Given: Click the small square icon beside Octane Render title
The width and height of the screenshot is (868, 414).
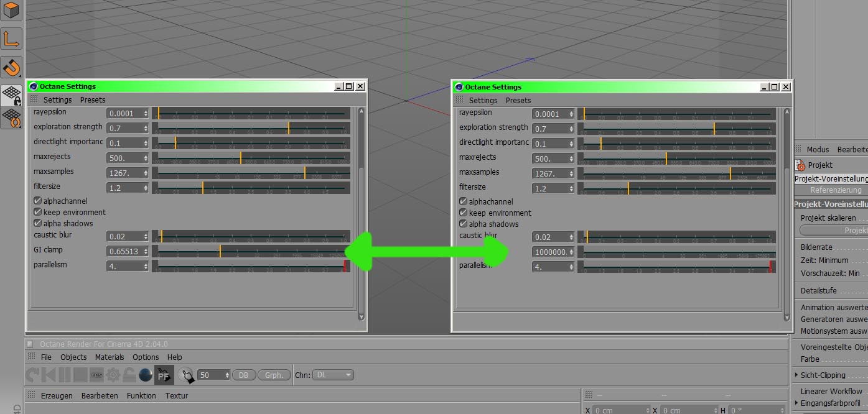Looking at the screenshot, I should point(30,344).
